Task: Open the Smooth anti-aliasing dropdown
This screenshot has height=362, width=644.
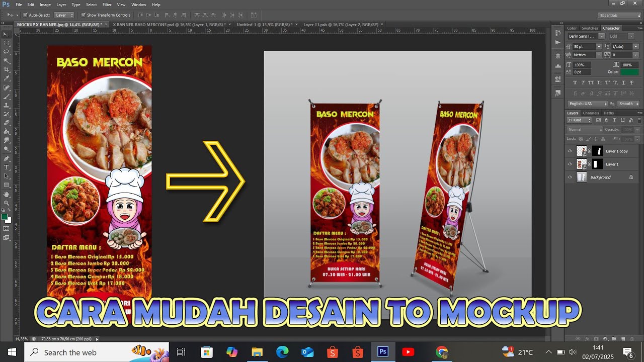Action: (628, 104)
